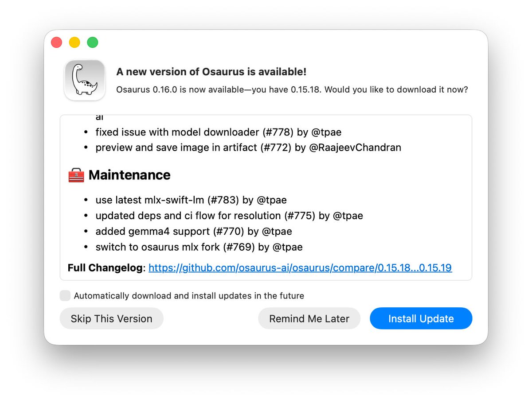Select the 'fixed issue with model downloader (#778)' entry
532x403 pixels.
point(219,132)
